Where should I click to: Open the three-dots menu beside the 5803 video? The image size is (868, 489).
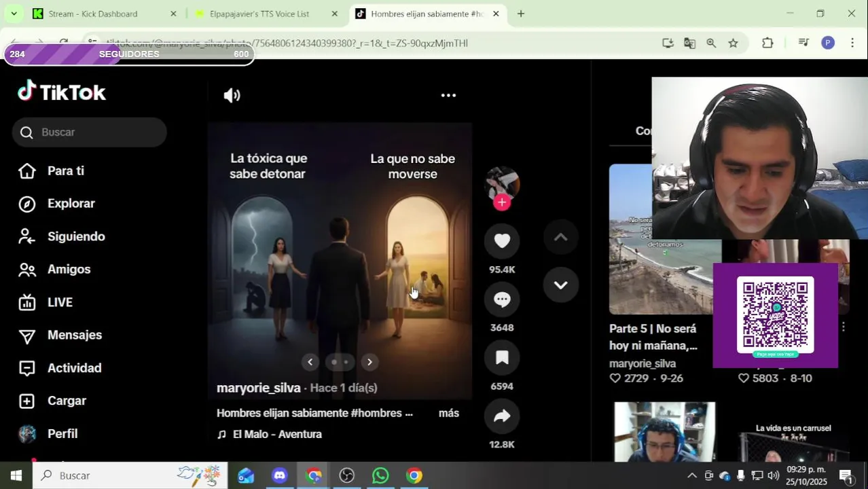coord(843,327)
